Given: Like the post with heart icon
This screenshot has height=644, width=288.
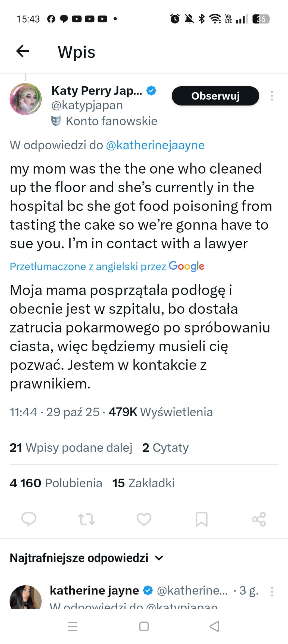Looking at the screenshot, I should click(x=144, y=519).
